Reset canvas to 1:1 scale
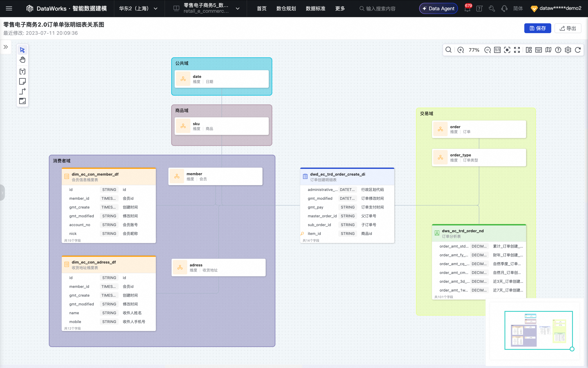Viewport: 588px width, 368px height. click(497, 50)
